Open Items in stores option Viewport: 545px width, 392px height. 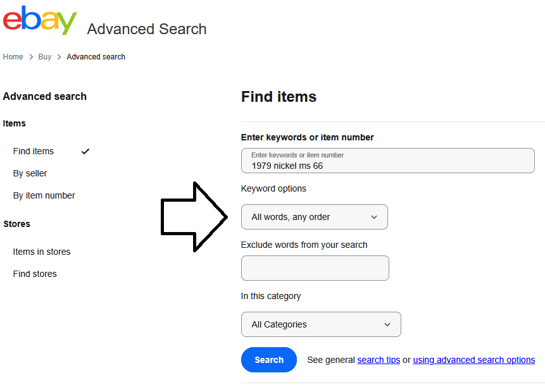(x=42, y=252)
